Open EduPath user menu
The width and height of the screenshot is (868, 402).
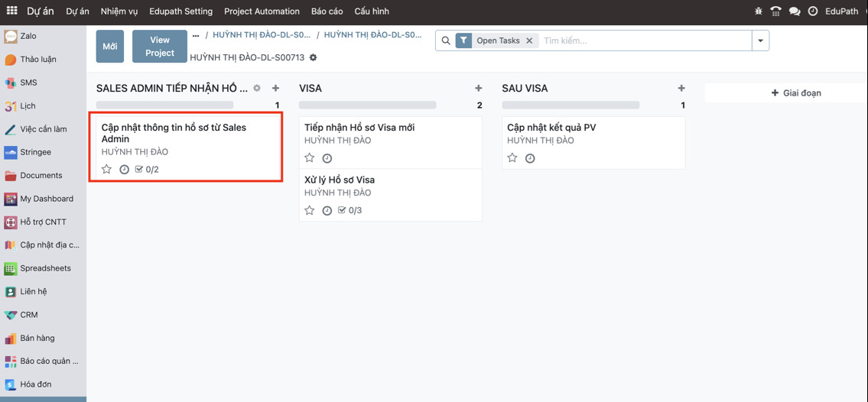coord(841,11)
